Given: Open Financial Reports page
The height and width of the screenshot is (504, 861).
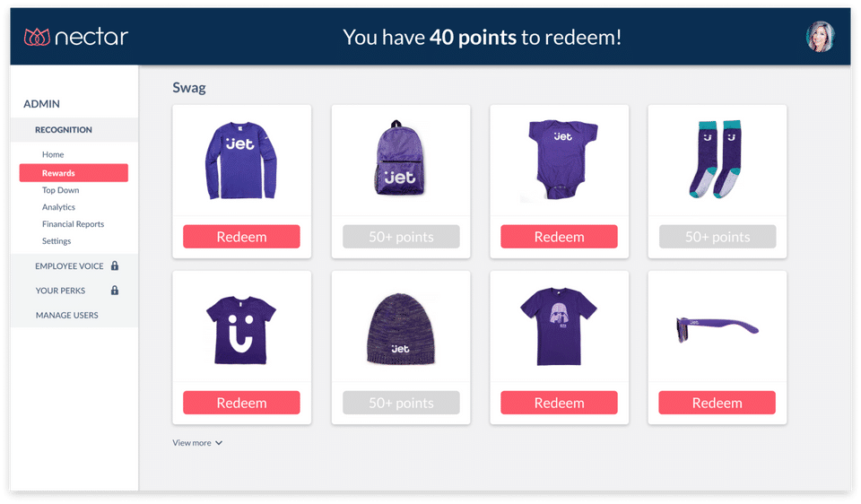Looking at the screenshot, I should 73,224.
